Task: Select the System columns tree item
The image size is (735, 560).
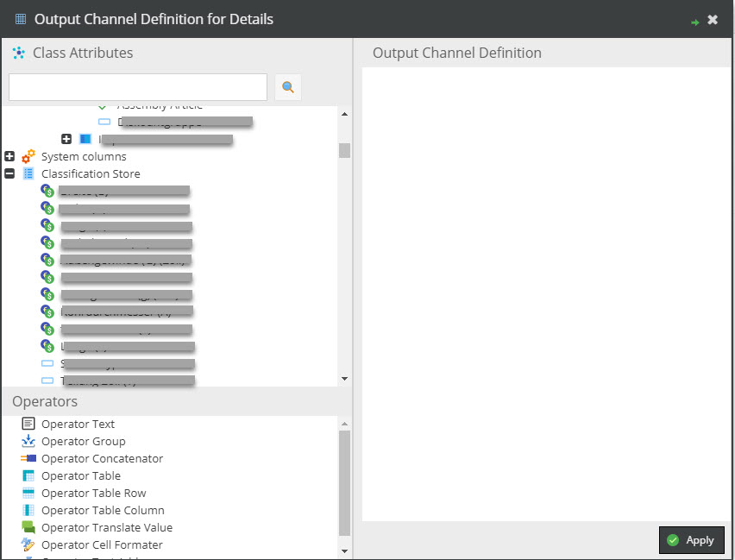Action: pos(84,156)
